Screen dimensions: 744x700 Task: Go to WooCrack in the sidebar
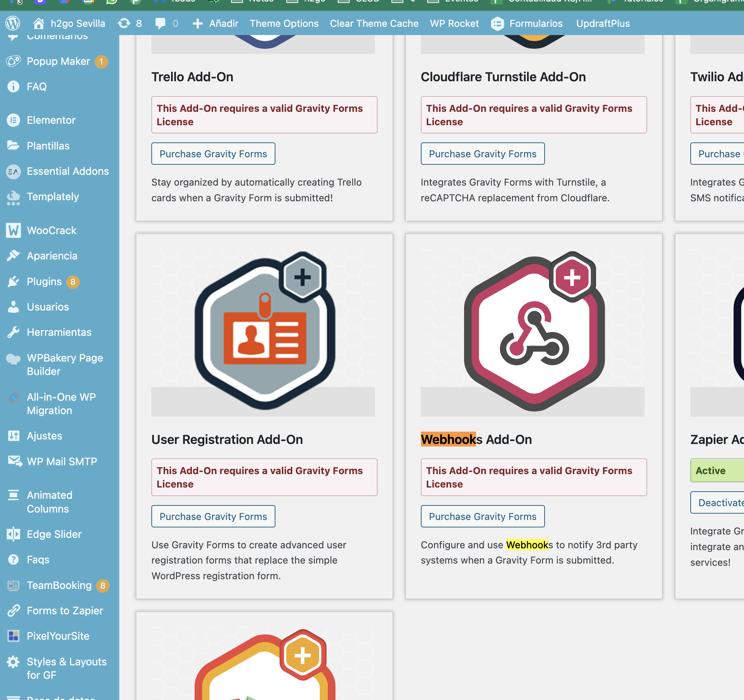point(52,231)
